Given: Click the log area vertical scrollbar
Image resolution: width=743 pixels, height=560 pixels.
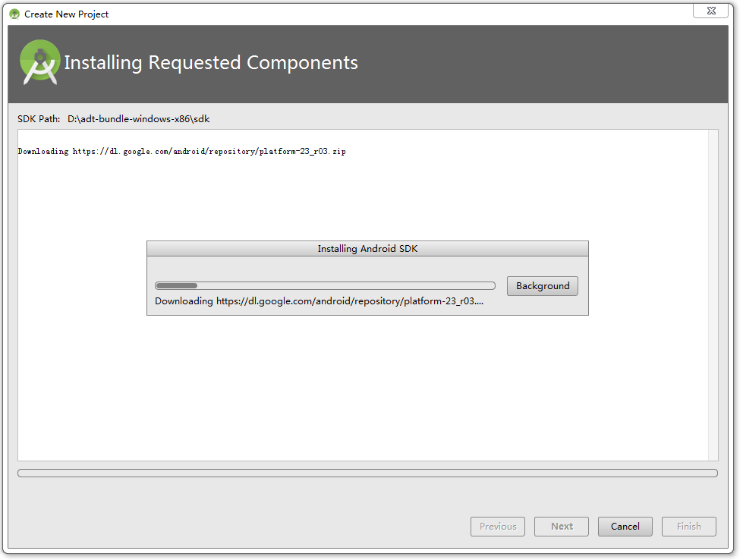Looking at the screenshot, I should (x=713, y=295).
